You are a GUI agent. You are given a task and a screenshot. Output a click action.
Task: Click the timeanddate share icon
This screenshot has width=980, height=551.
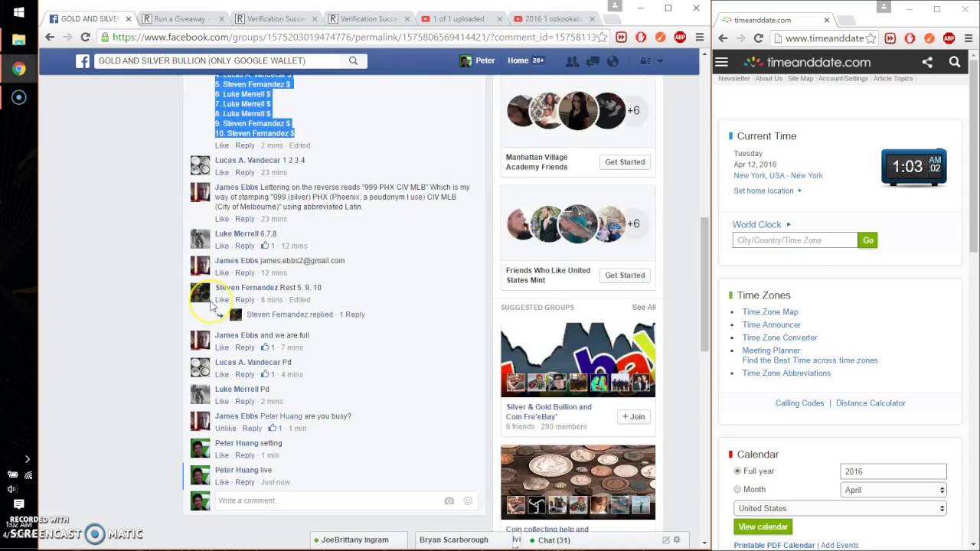(927, 62)
